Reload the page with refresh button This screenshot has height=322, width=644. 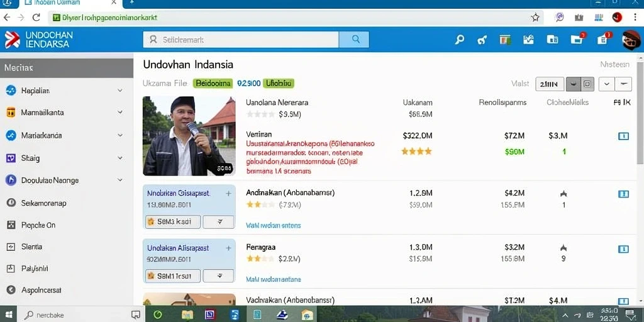(36, 17)
